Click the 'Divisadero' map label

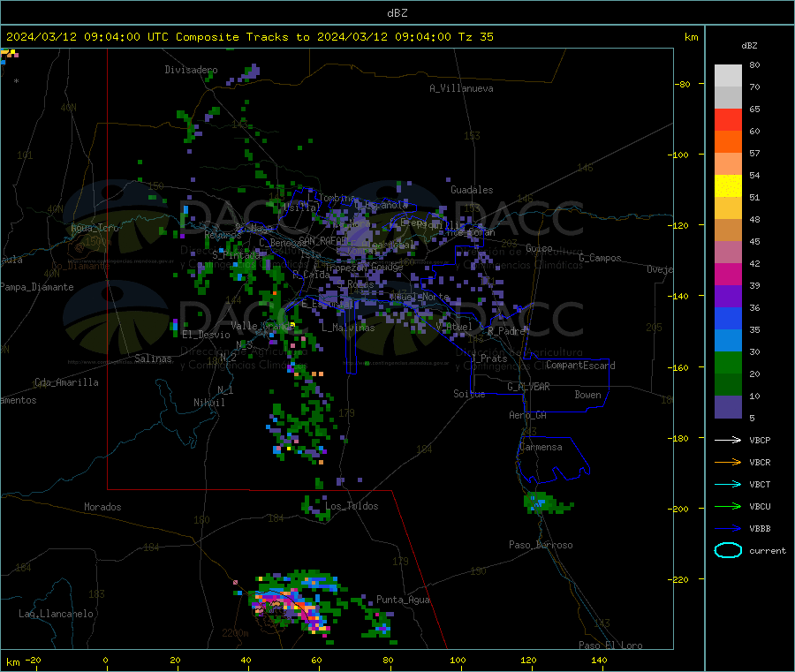click(x=191, y=70)
